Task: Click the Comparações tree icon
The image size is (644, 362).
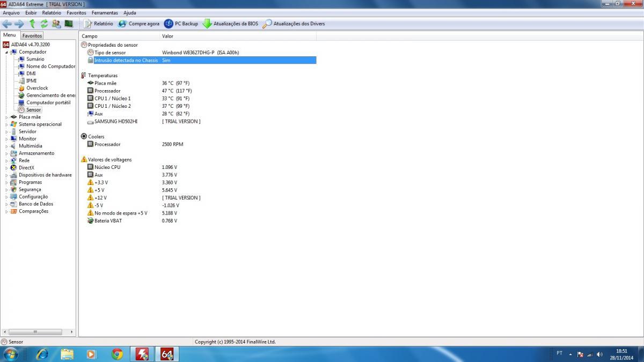Action: 14,211
